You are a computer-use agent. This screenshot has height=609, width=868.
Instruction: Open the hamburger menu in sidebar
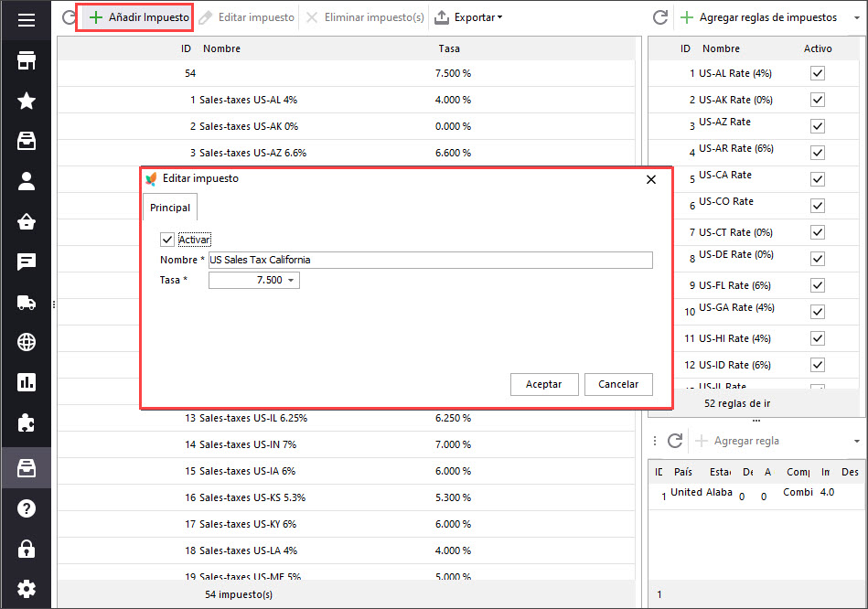26,20
